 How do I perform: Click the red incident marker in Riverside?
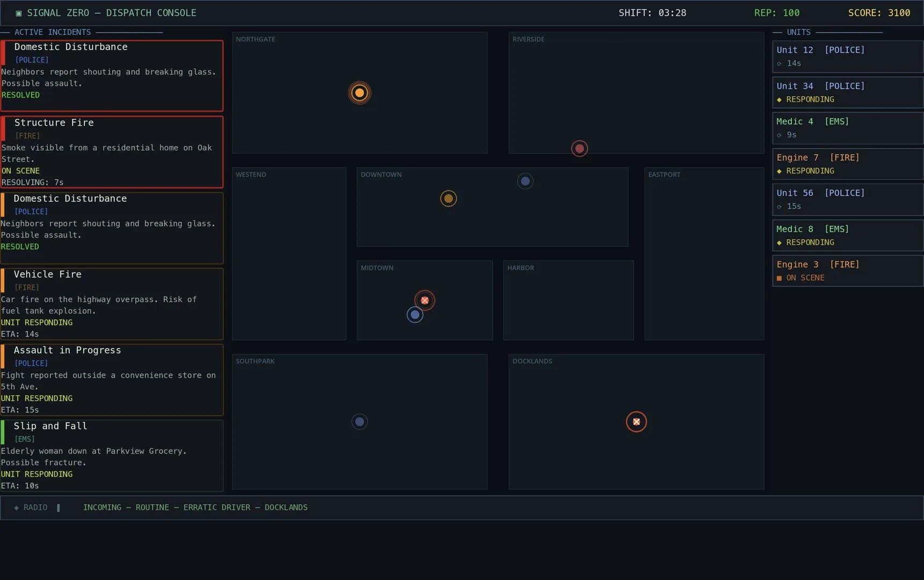click(580, 148)
